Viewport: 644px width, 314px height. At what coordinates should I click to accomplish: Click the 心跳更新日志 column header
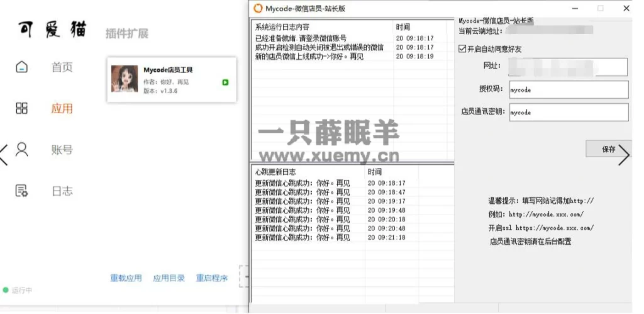tap(275, 171)
